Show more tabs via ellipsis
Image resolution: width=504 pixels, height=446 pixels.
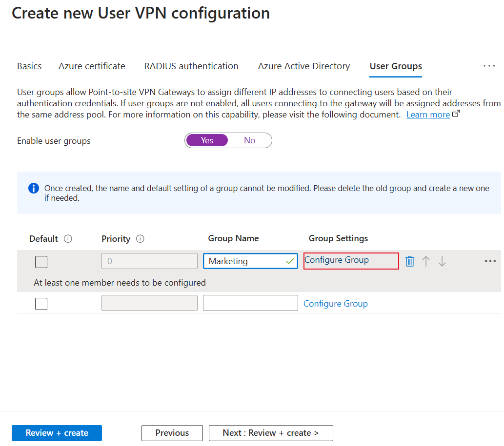489,66
